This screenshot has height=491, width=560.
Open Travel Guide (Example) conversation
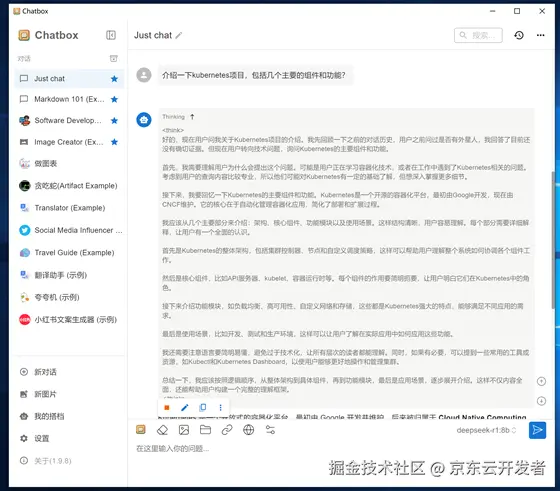[69, 252]
